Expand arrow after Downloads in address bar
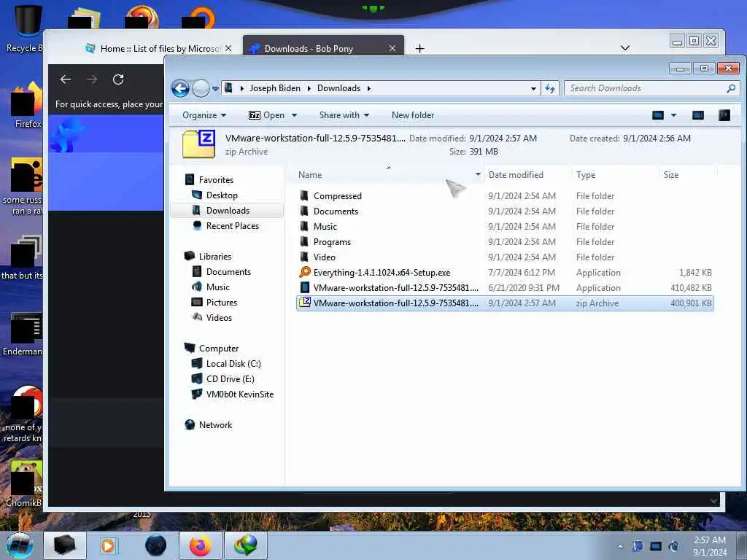The width and height of the screenshot is (747, 560). coord(368,88)
